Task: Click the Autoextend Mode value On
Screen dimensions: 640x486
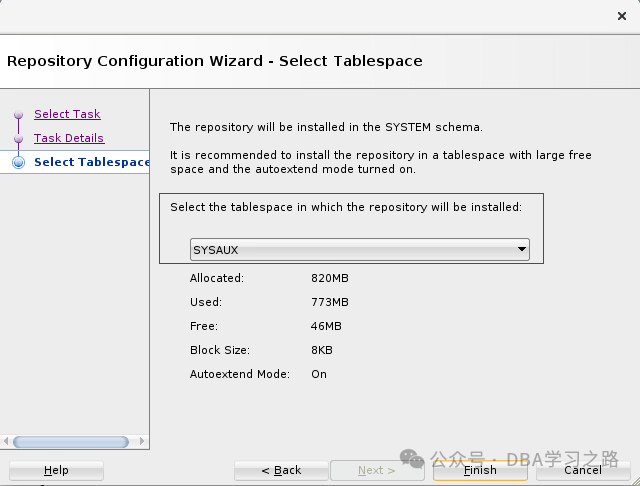Action: tap(319, 374)
